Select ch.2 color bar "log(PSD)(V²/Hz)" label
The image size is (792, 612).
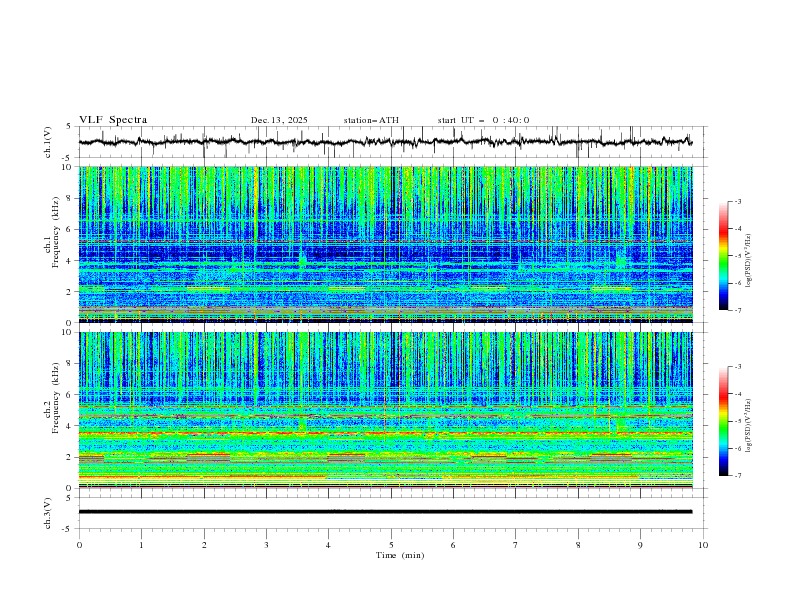(748, 425)
